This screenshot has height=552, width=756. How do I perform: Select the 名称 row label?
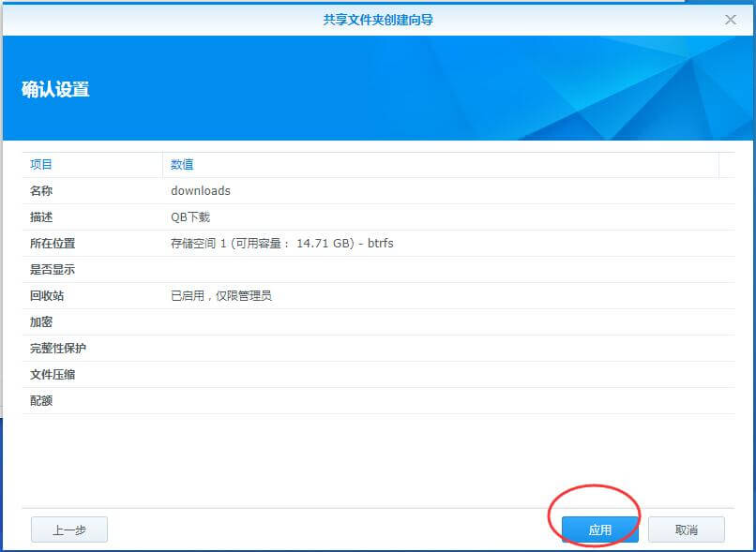[x=41, y=191]
